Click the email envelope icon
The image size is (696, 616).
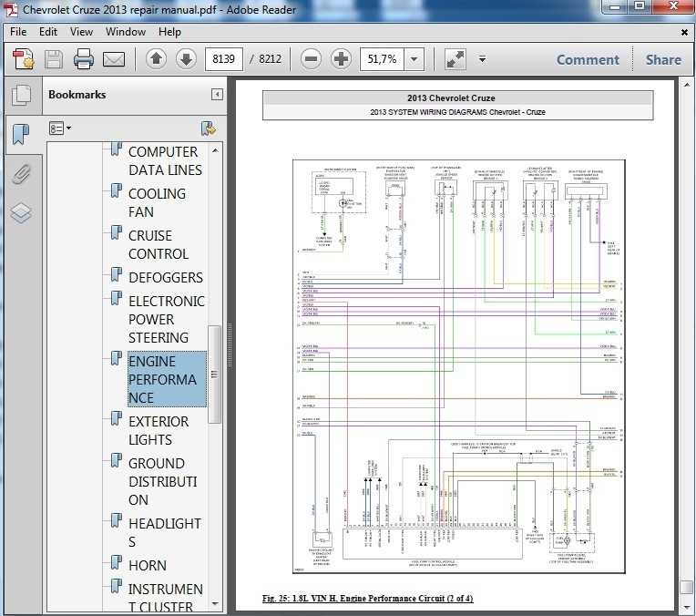(114, 60)
